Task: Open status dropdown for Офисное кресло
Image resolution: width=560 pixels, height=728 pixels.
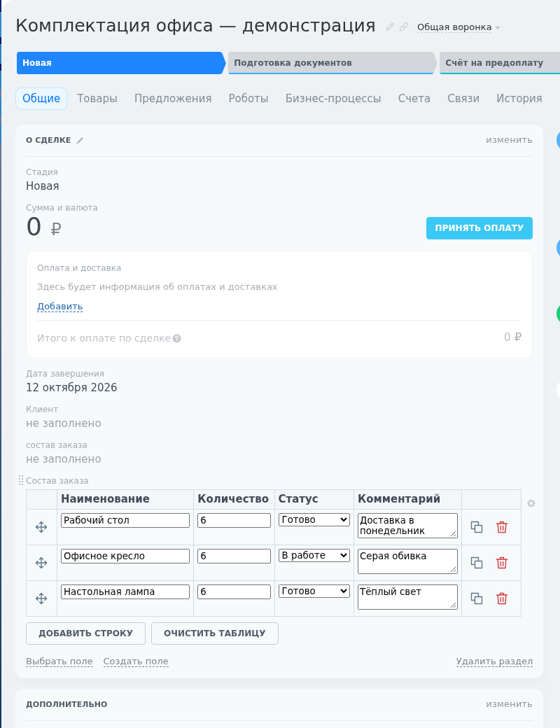Action: pos(314,555)
